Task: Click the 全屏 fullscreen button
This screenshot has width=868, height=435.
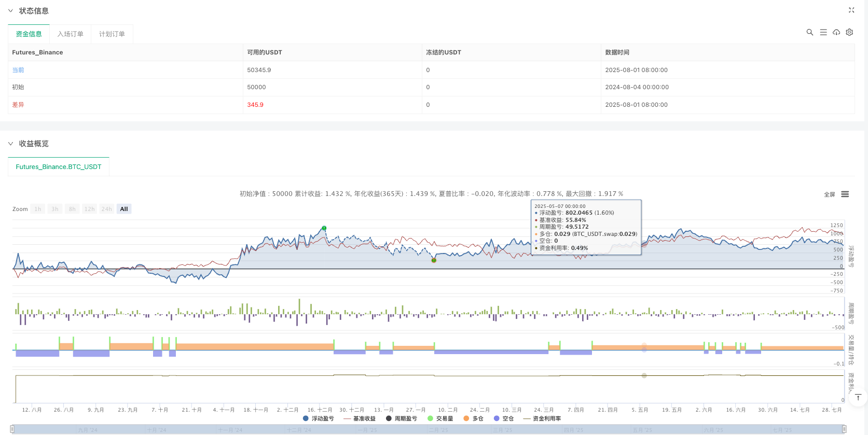Action: pos(829,194)
